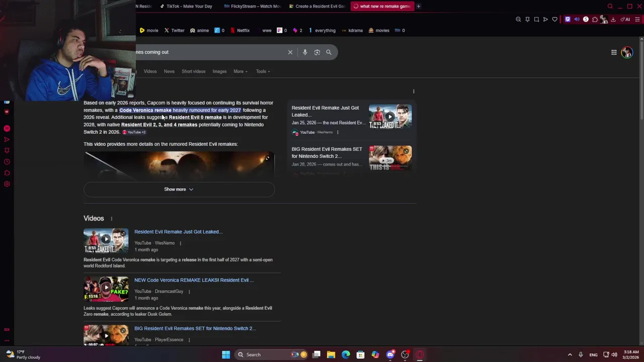Play the embedded AI overview video preview

(x=179, y=166)
